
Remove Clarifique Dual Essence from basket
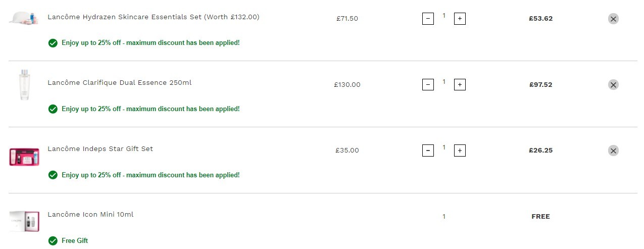click(x=613, y=84)
